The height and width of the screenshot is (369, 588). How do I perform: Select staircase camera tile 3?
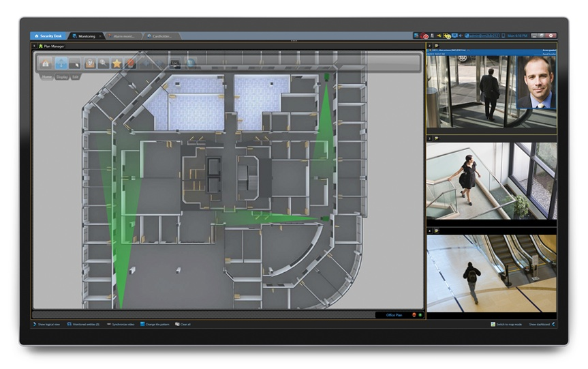tap(492, 181)
